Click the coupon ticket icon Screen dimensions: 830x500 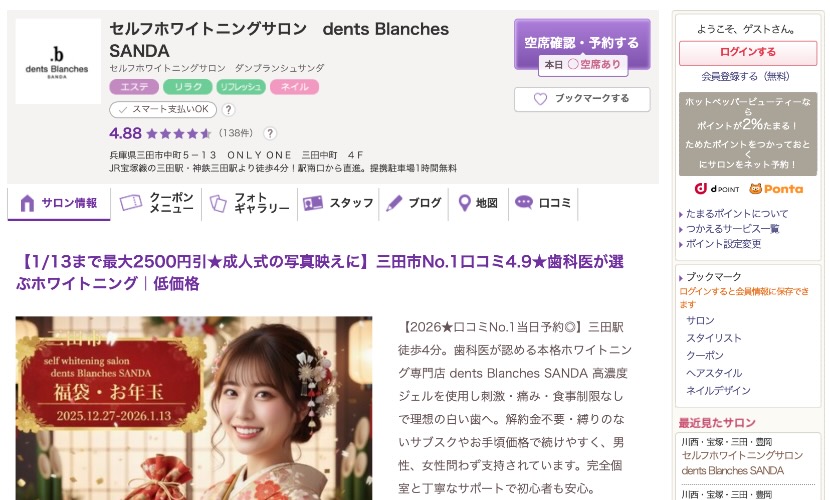click(x=131, y=203)
